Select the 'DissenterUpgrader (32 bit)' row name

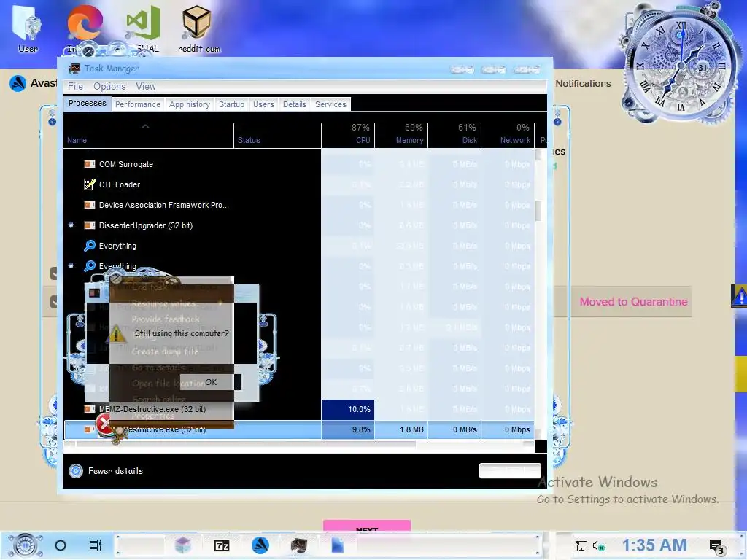pos(146,226)
